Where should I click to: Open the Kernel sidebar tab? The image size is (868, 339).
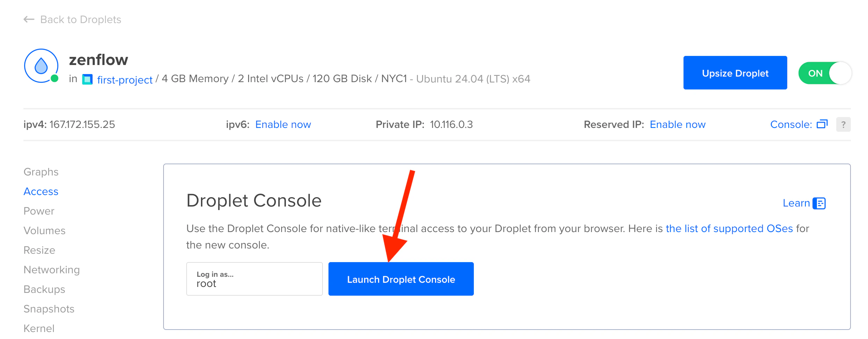[39, 329]
